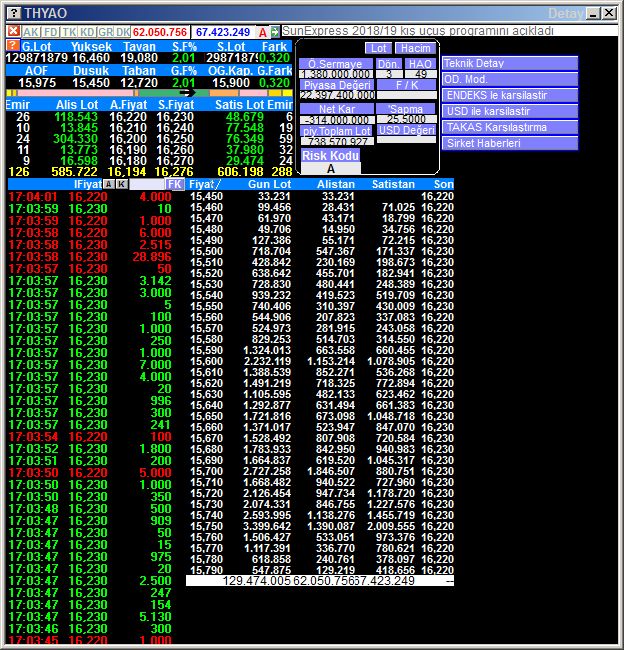Click the Son column header
This screenshot has width=624, height=650.
click(444, 184)
